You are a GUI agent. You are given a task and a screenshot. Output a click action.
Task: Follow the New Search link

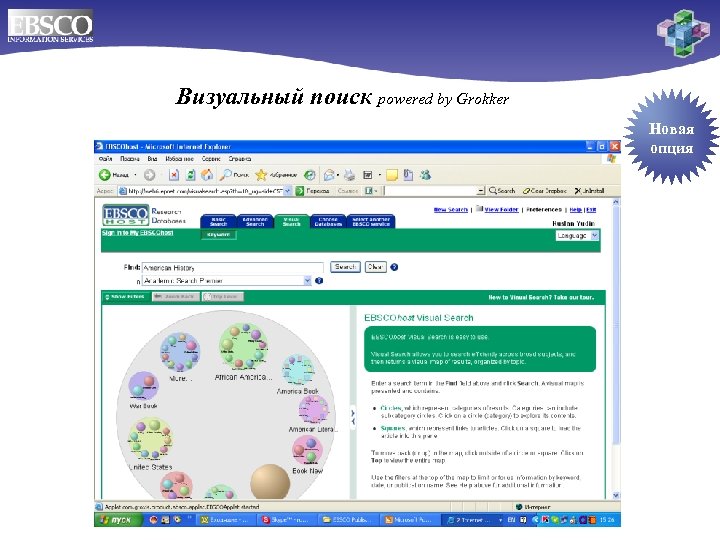(x=451, y=209)
